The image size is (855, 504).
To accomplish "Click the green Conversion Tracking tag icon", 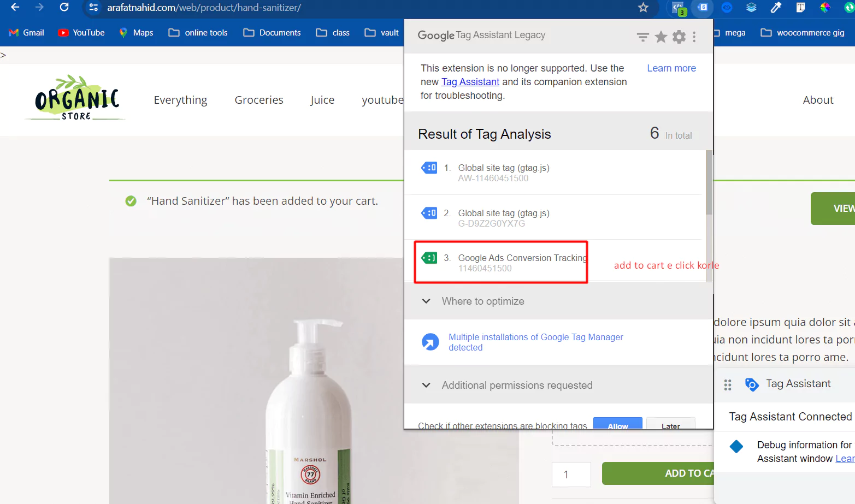I will pyautogui.click(x=429, y=258).
